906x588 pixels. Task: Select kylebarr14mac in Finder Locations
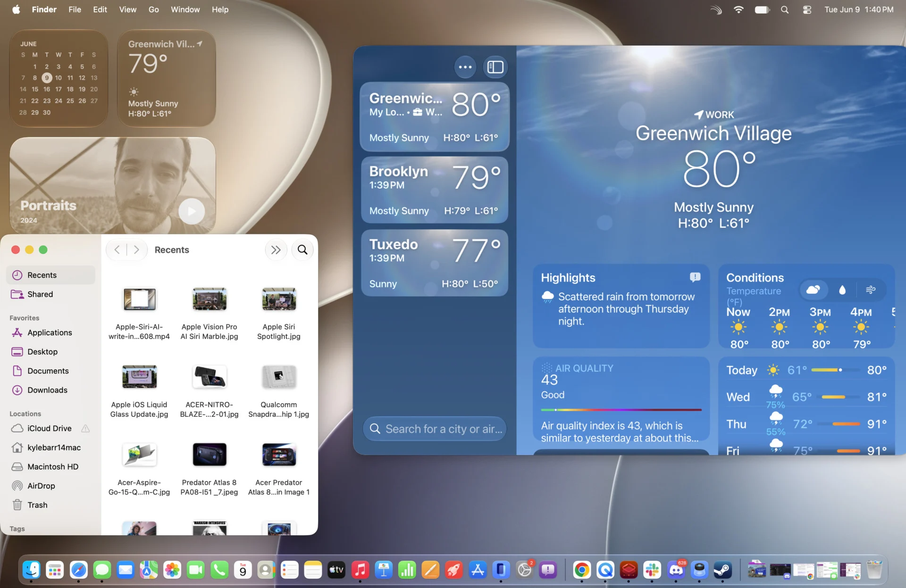[x=50, y=447]
